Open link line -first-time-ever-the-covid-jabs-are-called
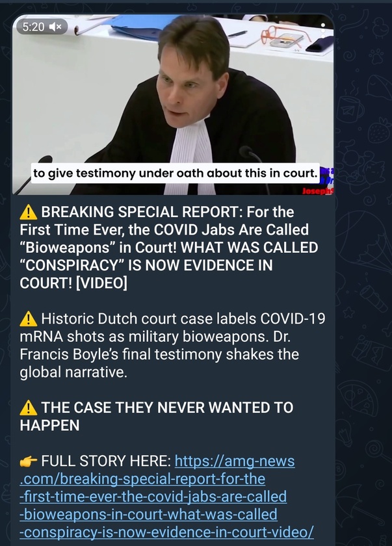Screen dimensions: 392x546 (153, 497)
